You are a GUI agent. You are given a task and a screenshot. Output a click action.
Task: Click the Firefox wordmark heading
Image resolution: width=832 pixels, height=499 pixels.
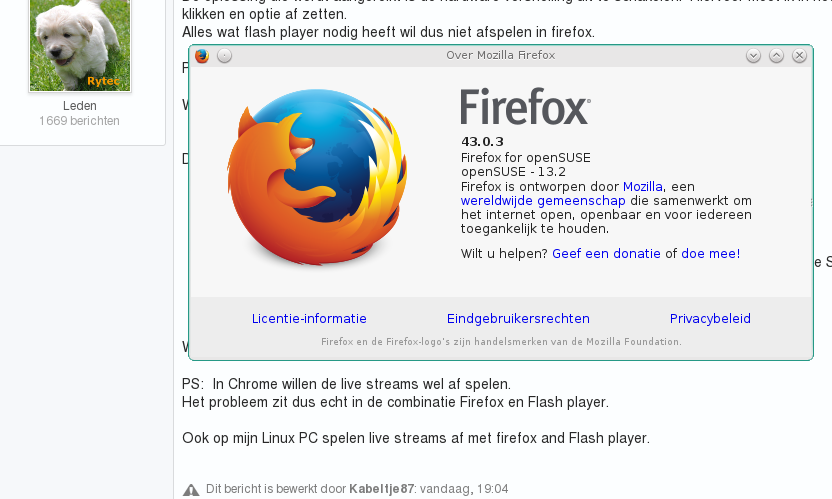point(525,107)
